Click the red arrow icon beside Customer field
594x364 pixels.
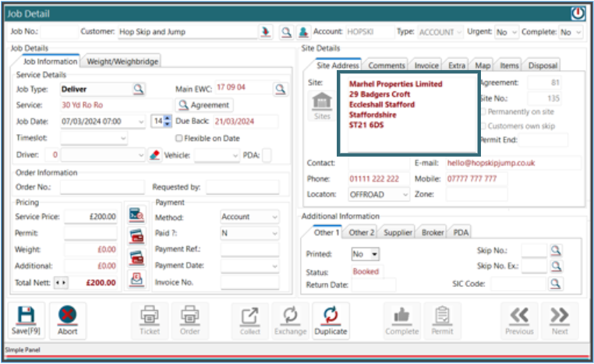[266, 32]
